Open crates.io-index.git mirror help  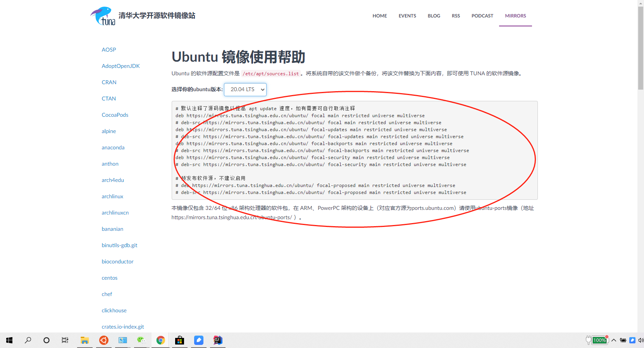click(123, 327)
